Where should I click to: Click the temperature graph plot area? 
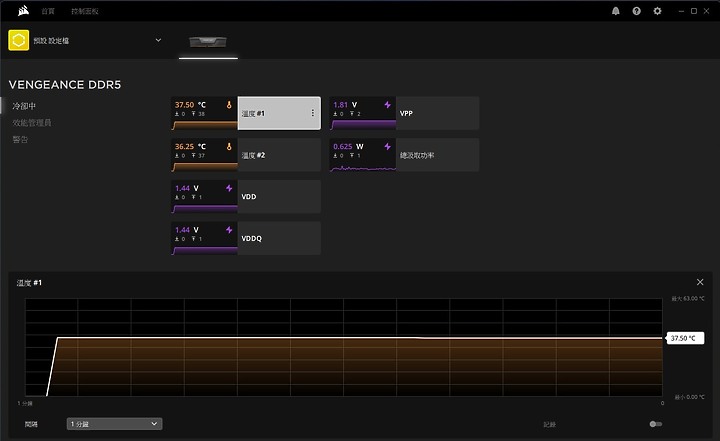click(344, 347)
